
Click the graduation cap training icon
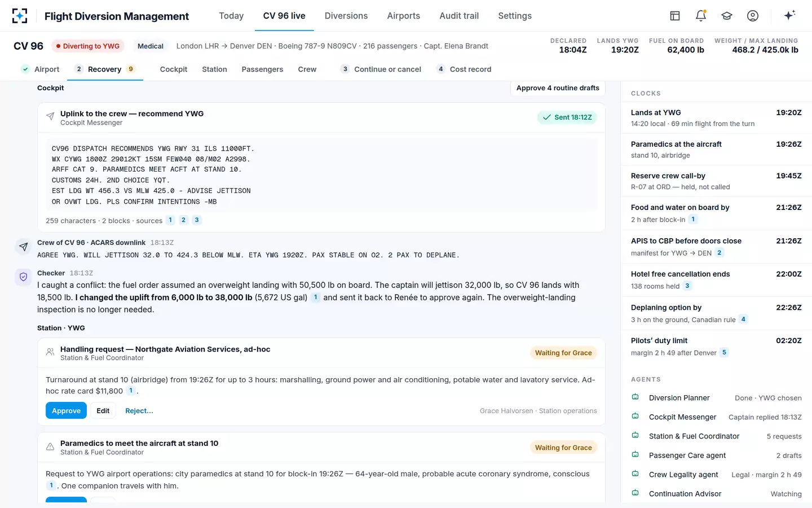[x=727, y=16]
